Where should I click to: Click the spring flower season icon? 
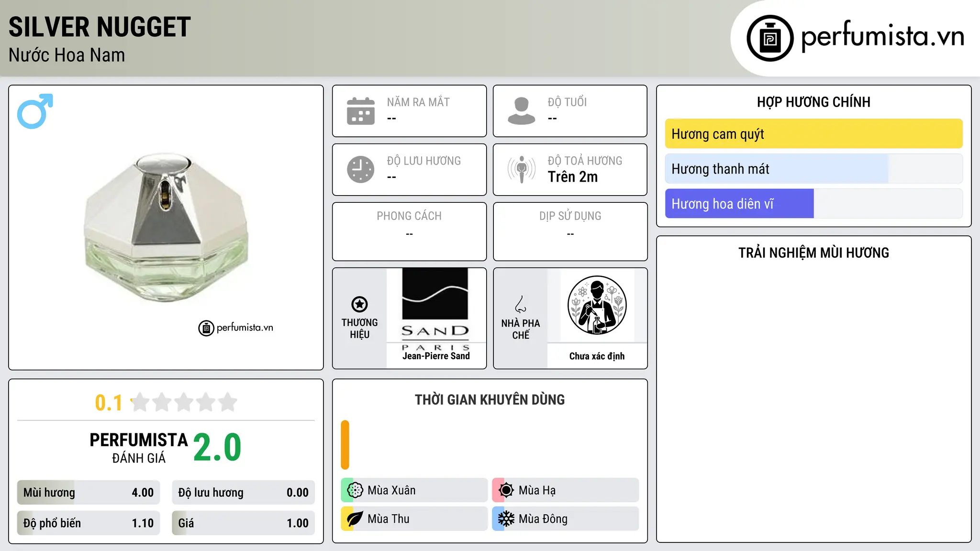[355, 490]
